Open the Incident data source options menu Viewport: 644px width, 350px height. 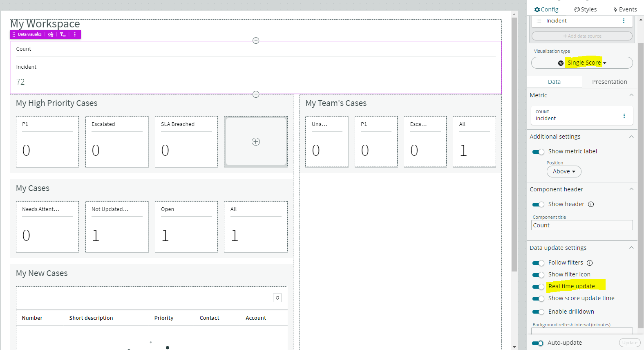(624, 21)
